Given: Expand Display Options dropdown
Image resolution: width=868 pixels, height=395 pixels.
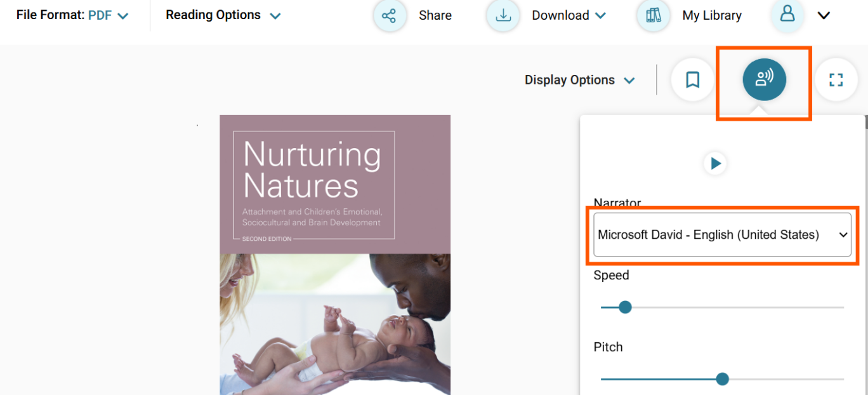Looking at the screenshot, I should [579, 80].
